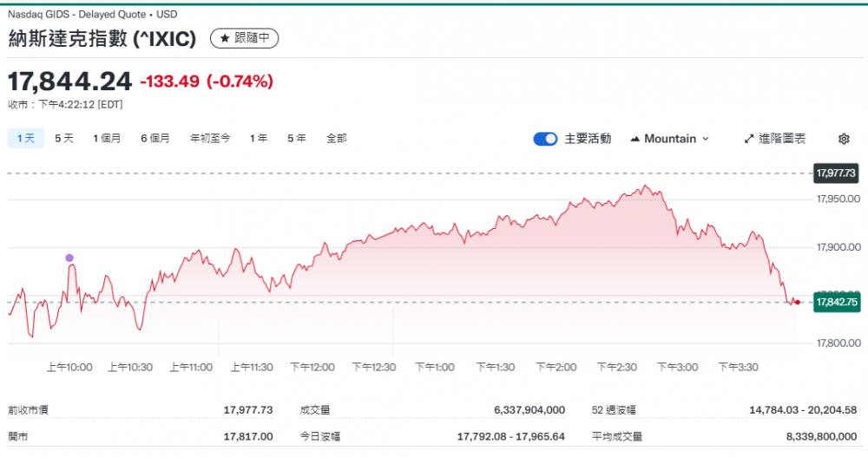Open chart settings gear icon
Image resolution: width=868 pixels, height=457 pixels.
click(844, 139)
